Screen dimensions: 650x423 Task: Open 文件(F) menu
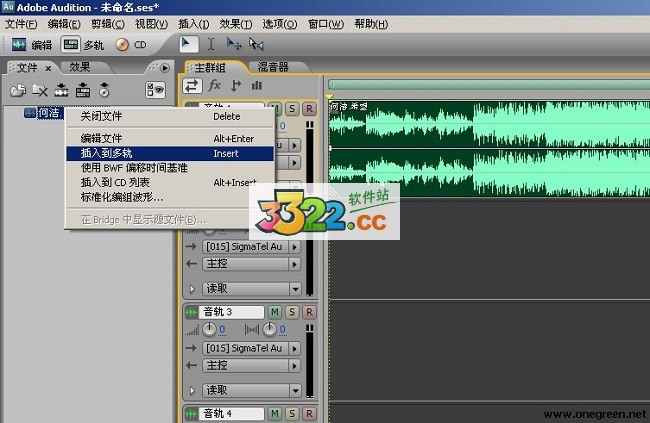pyautogui.click(x=21, y=24)
